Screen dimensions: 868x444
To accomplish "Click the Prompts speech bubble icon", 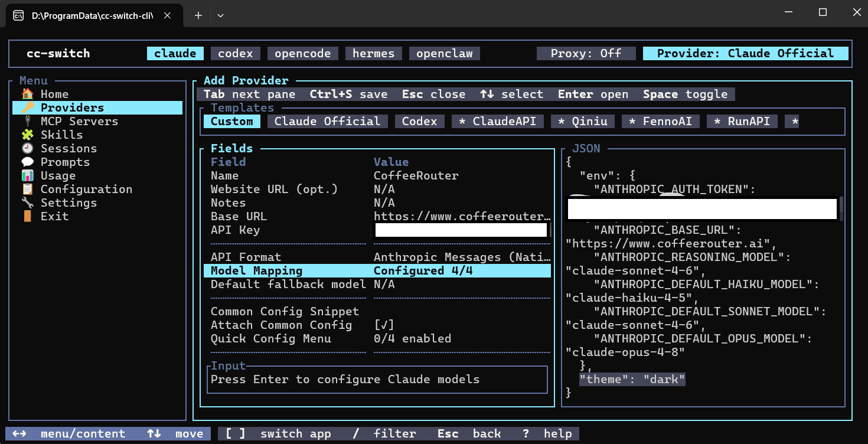I will [x=27, y=162].
